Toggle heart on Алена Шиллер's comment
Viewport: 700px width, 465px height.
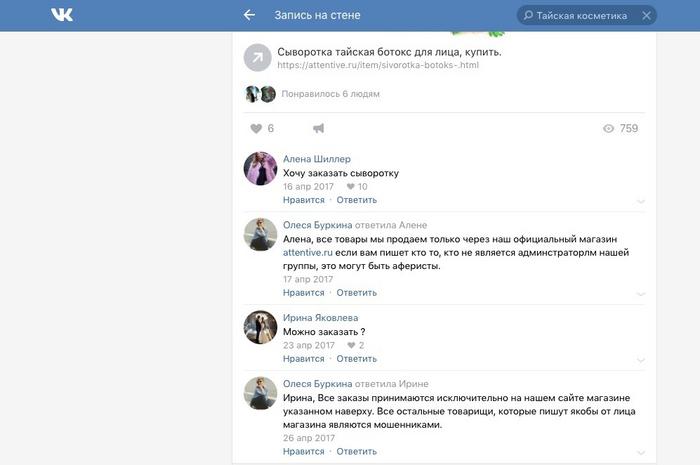350,187
